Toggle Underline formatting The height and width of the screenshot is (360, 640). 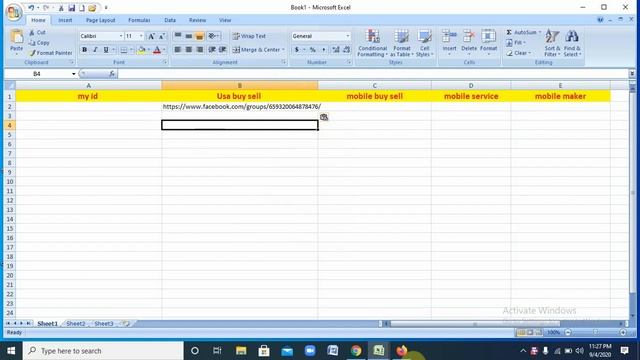[106, 50]
